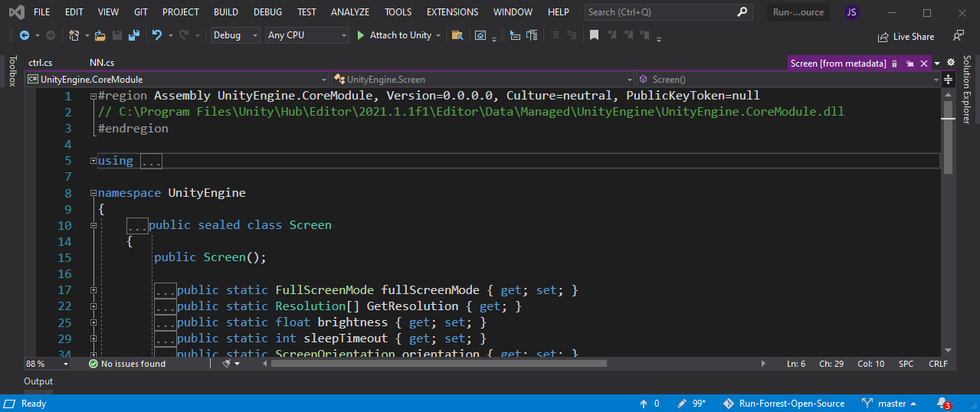Viewport: 980px width, 412px height.
Task: Click the Run-Forrest-Open-Source repository button
Action: 785,404
